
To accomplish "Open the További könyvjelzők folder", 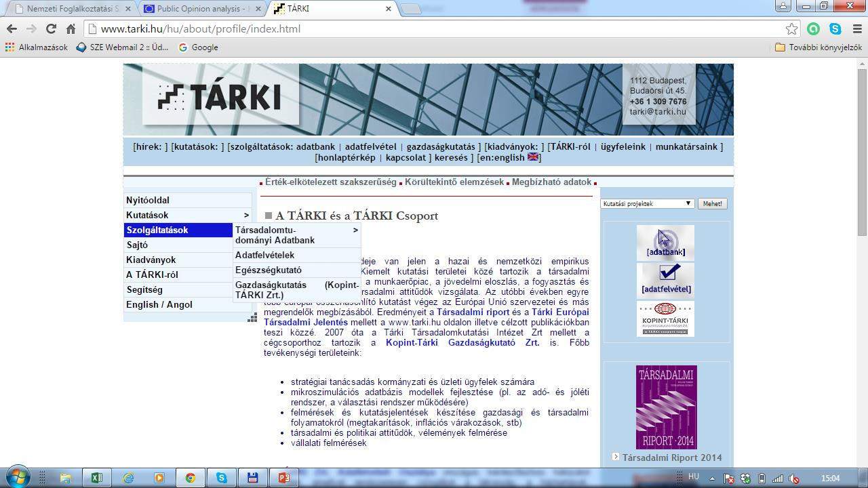I will 818,47.
